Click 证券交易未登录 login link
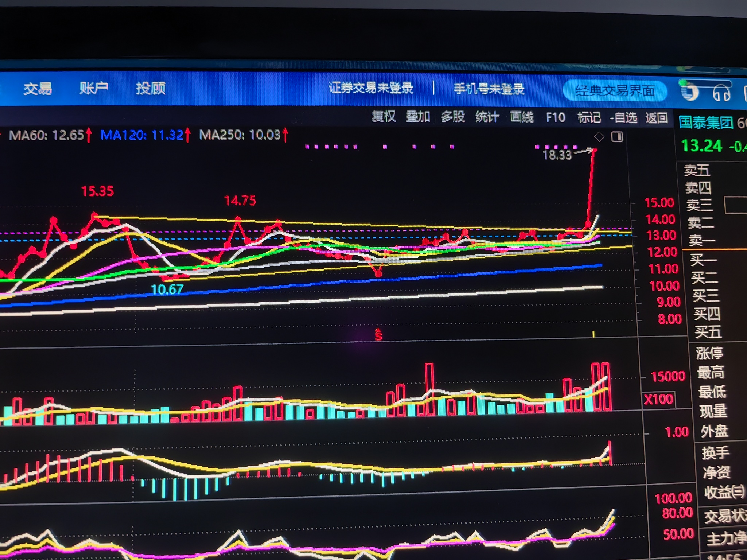The image size is (747, 560). pyautogui.click(x=371, y=88)
